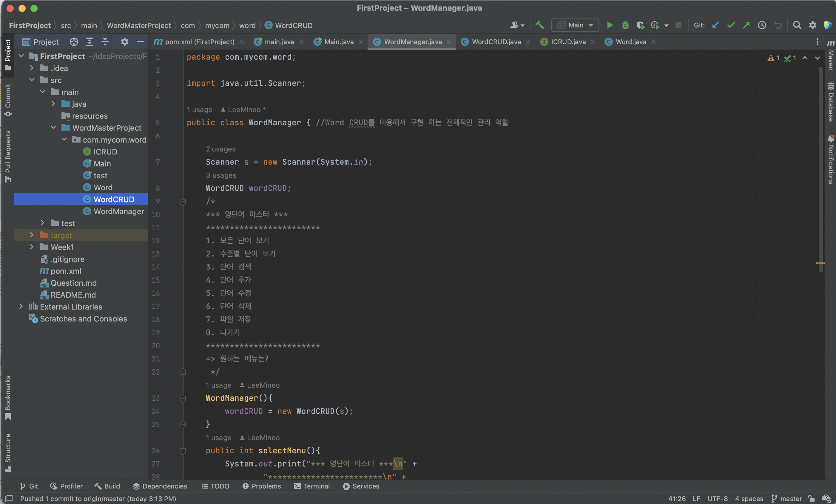Select opened file target icon in Project panel
The height and width of the screenshot is (504, 836).
tap(74, 42)
